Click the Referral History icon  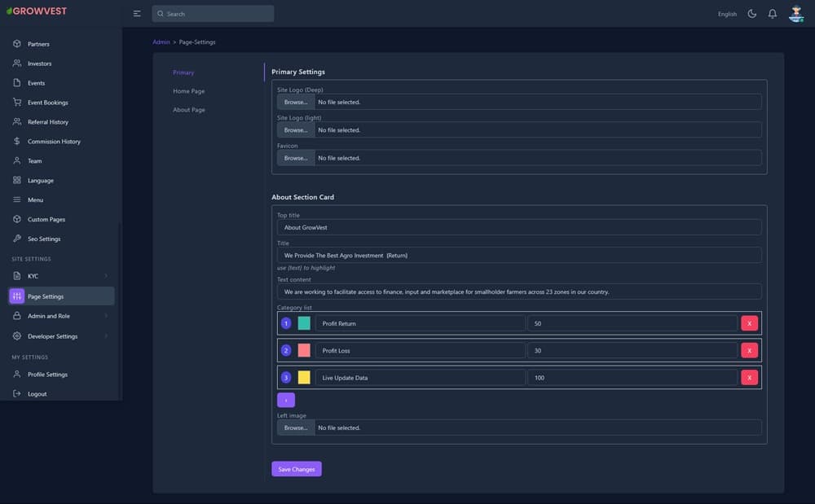pyautogui.click(x=17, y=122)
